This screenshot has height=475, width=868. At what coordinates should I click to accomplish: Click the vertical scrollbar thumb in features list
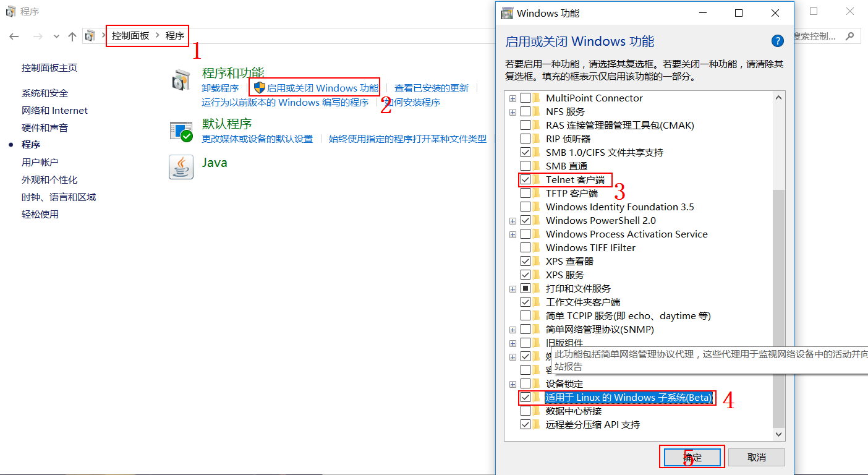click(x=778, y=308)
